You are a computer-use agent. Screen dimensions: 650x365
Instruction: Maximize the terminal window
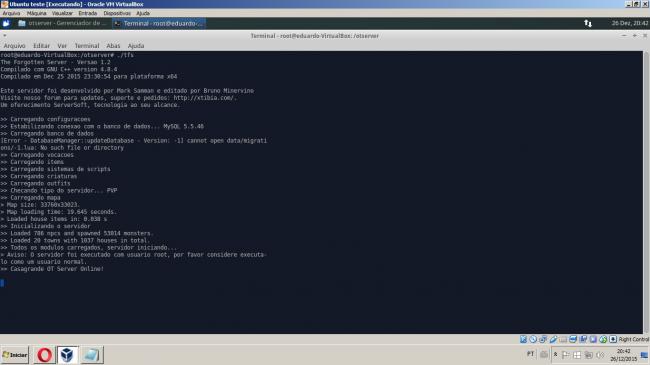click(x=635, y=36)
